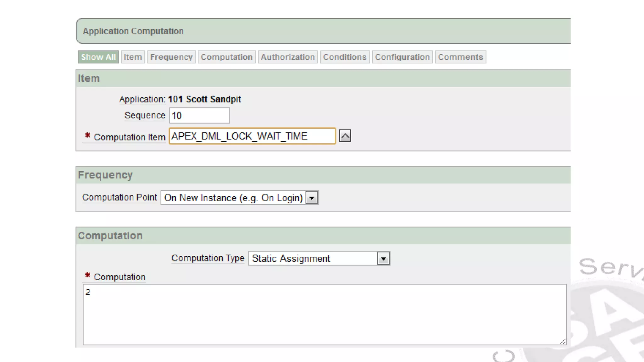Expand the Computation Point dropdown arrow
The width and height of the screenshot is (644, 362).
point(312,198)
